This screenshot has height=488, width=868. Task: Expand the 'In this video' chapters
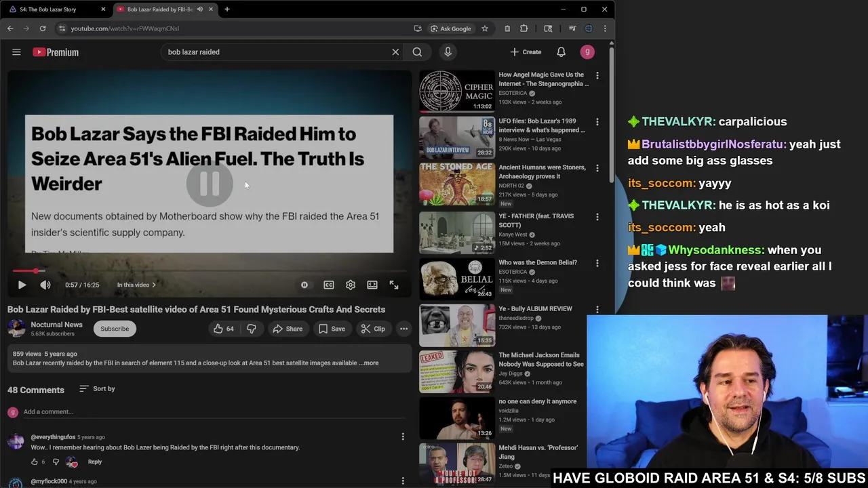click(x=136, y=285)
